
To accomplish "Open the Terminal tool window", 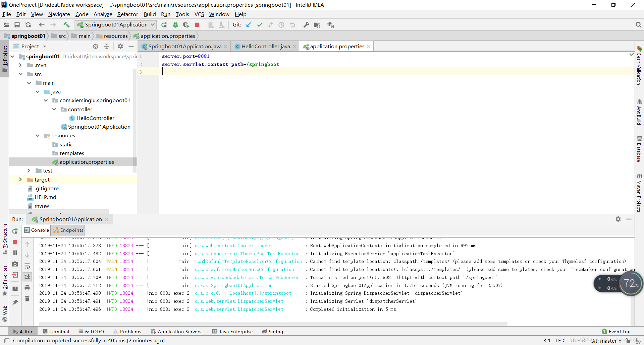I will pyautogui.click(x=56, y=332).
